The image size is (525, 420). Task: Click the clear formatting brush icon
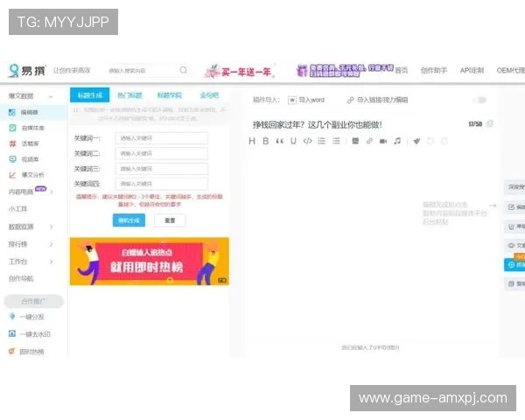pyautogui.click(x=416, y=141)
